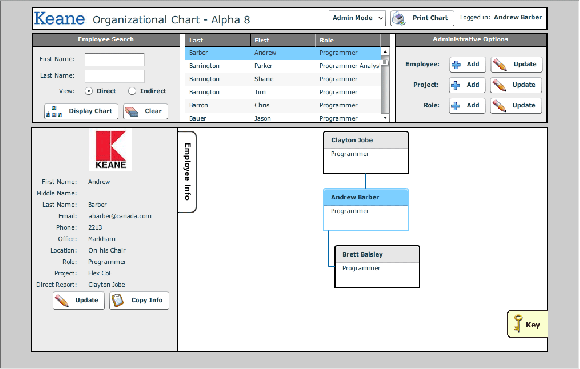Select the Bauer Jason row
Screen dimensions: 580x369
tap(283, 118)
